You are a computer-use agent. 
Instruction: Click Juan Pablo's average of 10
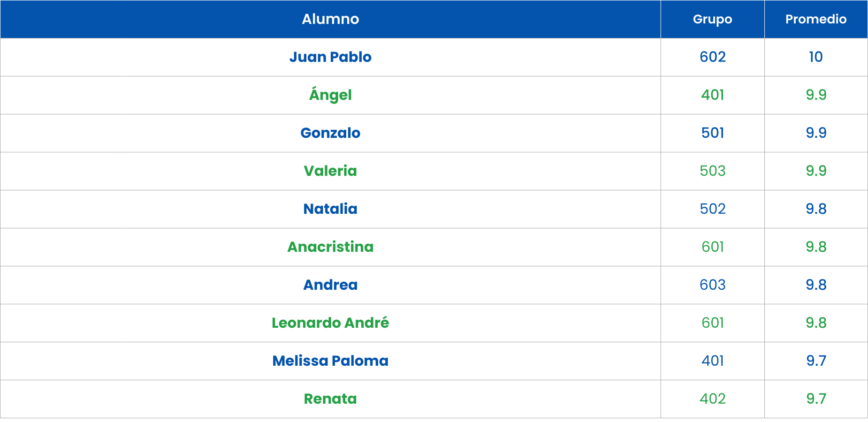(816, 57)
